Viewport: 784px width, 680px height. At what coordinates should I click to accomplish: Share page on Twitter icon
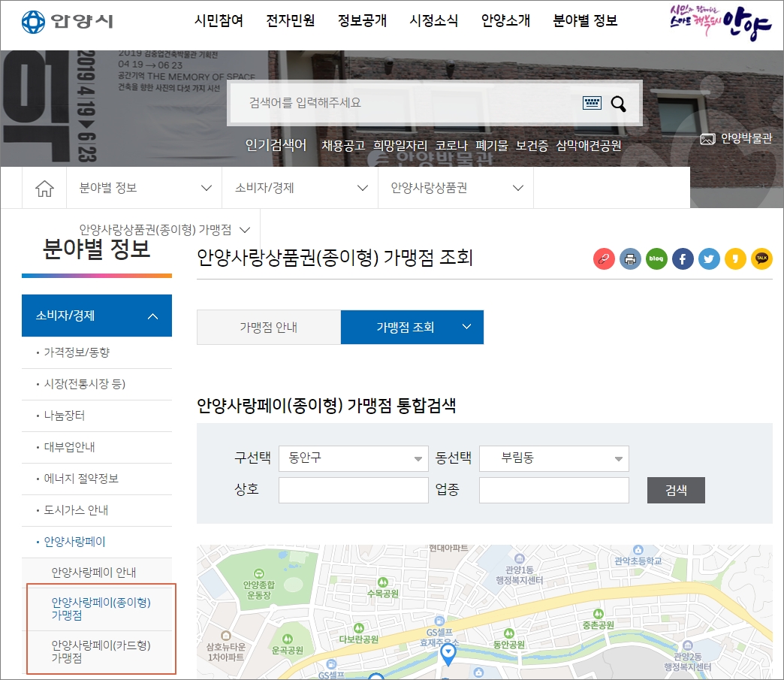click(x=709, y=258)
